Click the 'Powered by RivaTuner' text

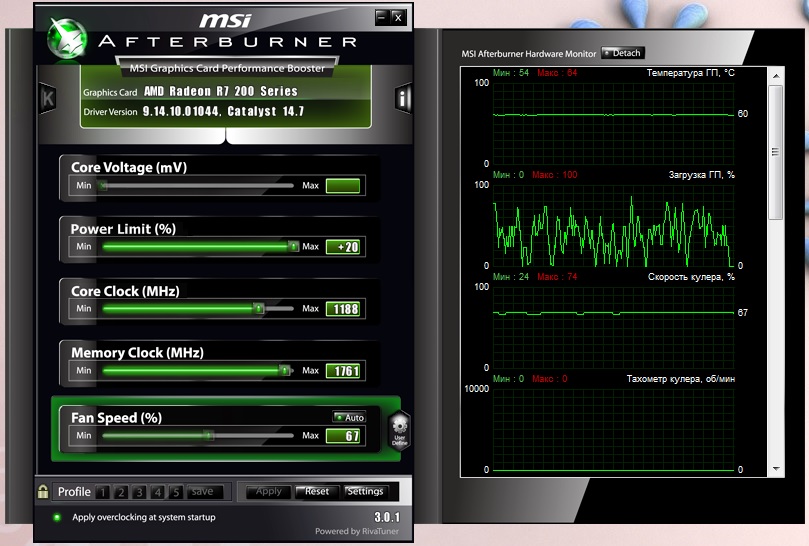click(x=357, y=531)
